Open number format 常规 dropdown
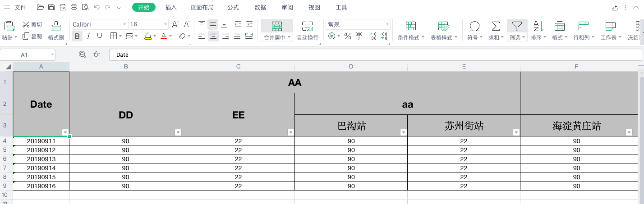 (387, 24)
